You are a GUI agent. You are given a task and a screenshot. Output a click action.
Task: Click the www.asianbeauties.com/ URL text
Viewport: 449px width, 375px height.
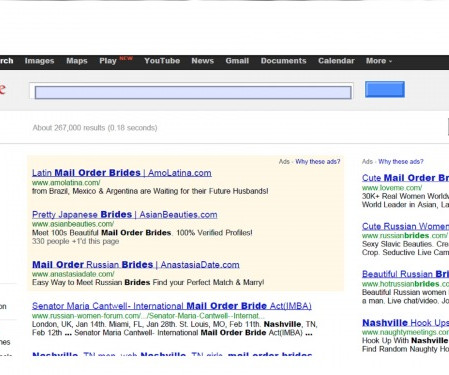point(73,224)
